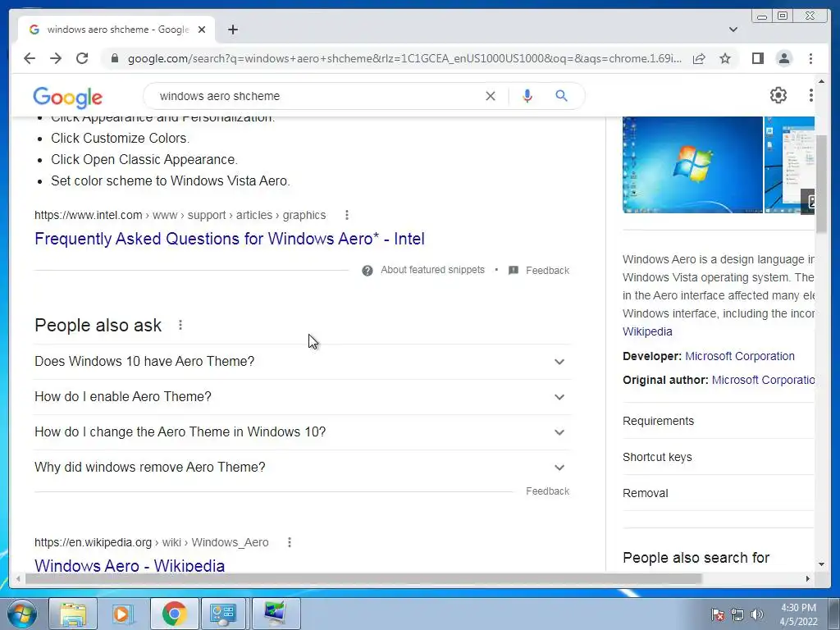
Task: Reload the current page
Action: point(82,58)
